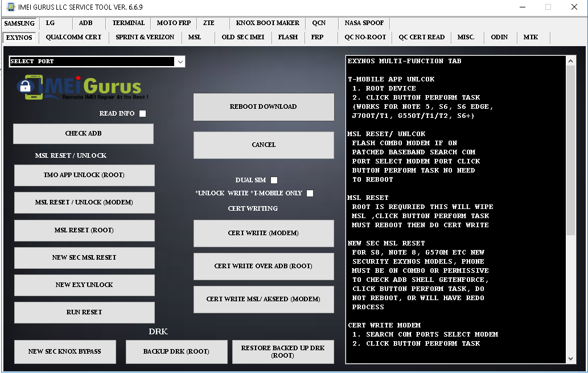Switch to the SAMSUNG tab
The width and height of the screenshot is (588, 373).
tap(19, 23)
